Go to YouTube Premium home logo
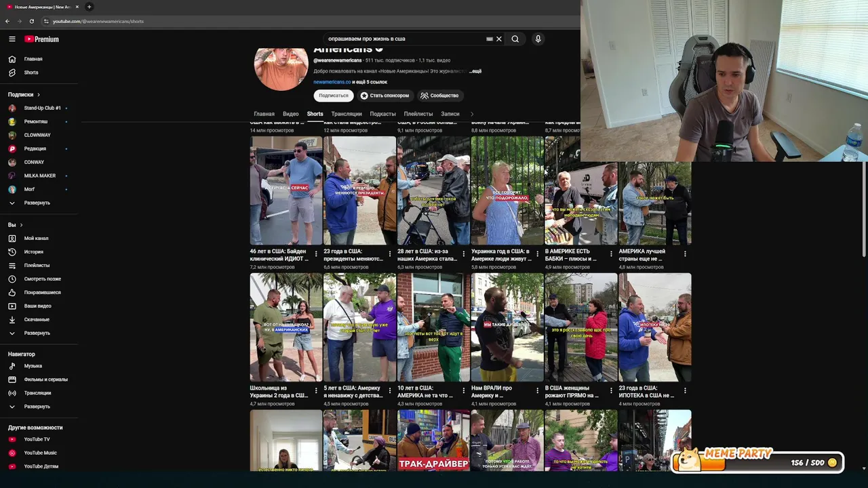Image resolution: width=868 pixels, height=488 pixels. [41, 39]
